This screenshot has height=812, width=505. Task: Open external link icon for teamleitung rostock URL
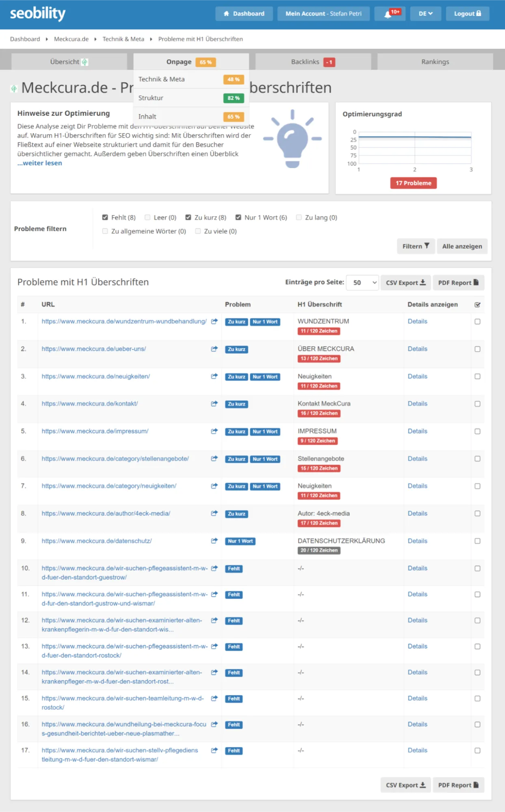pyautogui.click(x=214, y=698)
